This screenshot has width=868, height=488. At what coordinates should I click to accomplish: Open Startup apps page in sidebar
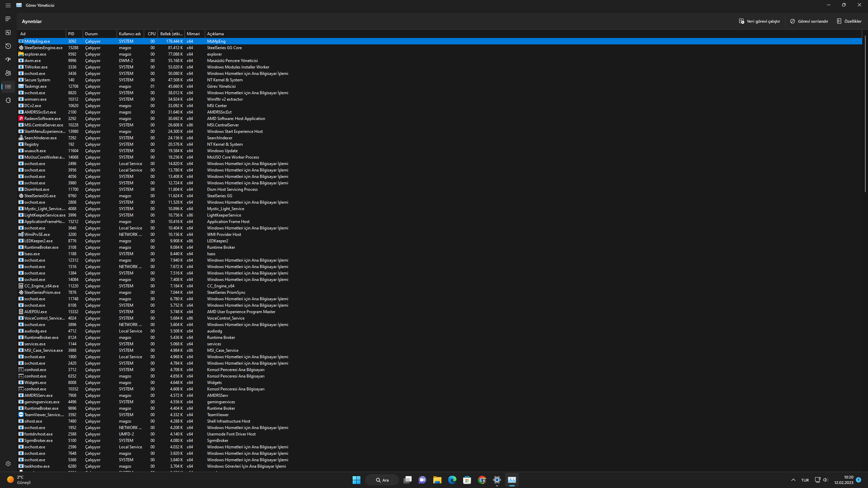click(8, 60)
